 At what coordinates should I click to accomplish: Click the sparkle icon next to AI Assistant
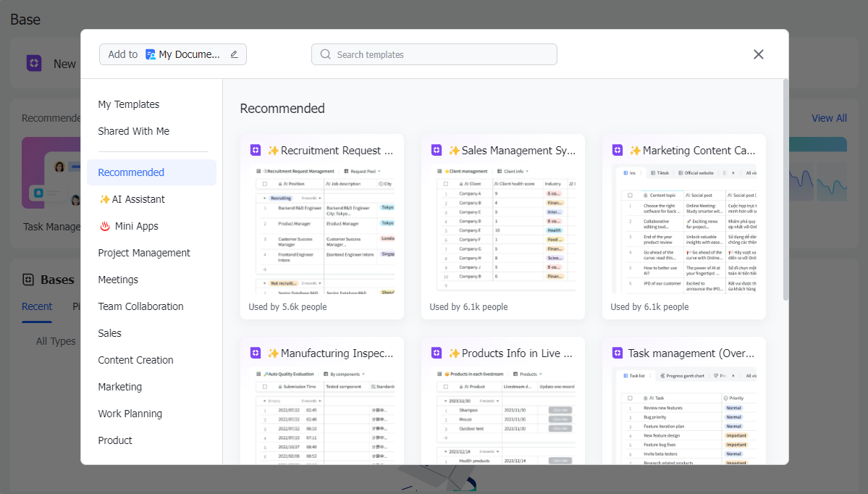coord(104,199)
